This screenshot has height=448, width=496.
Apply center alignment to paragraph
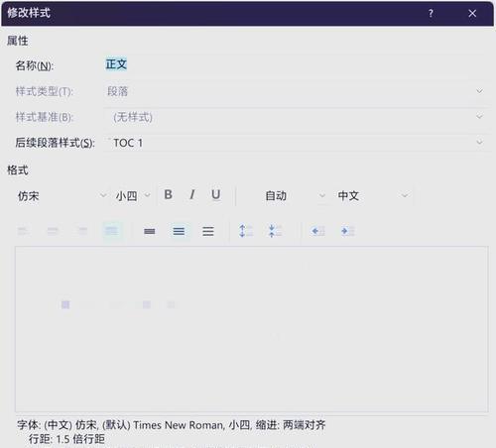pos(53,231)
